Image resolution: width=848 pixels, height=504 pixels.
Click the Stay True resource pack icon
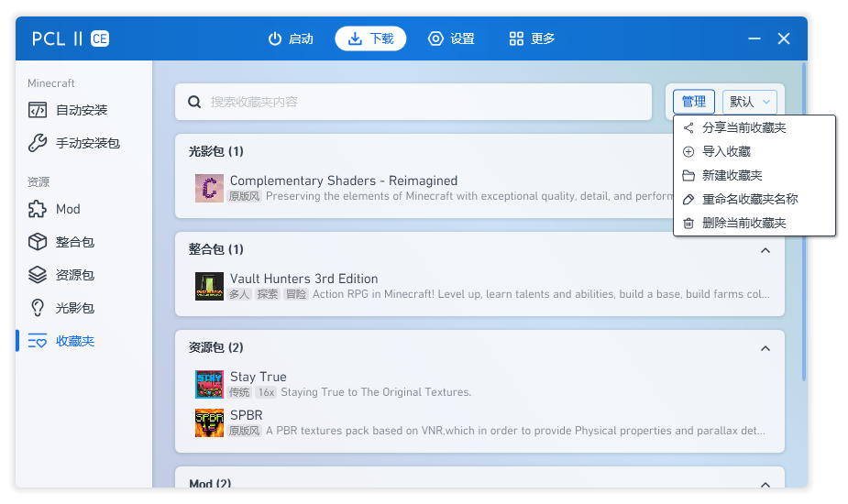click(209, 384)
